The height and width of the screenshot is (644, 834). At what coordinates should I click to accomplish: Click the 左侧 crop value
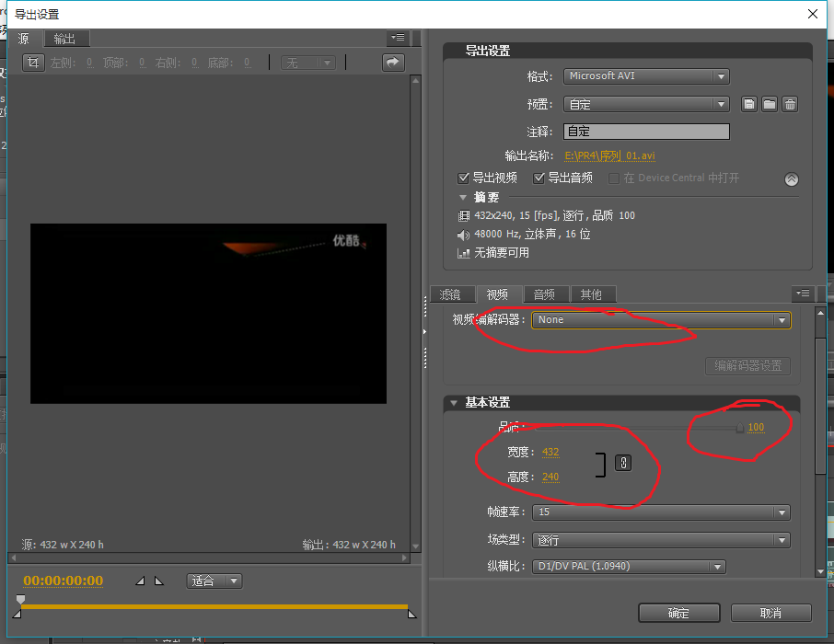pyautogui.click(x=90, y=63)
